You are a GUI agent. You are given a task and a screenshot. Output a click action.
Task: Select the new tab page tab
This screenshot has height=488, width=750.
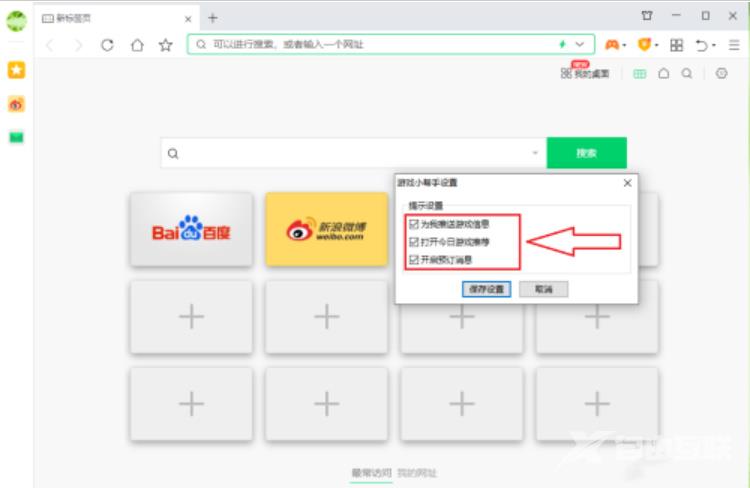coord(117,19)
